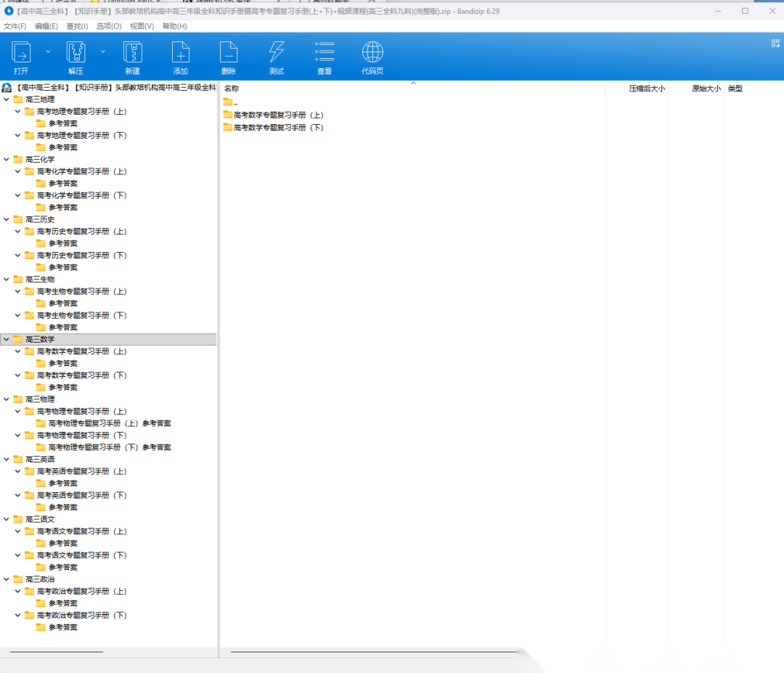Click the New archive (新建) icon
The height and width of the screenshot is (673, 784).
pyautogui.click(x=132, y=53)
